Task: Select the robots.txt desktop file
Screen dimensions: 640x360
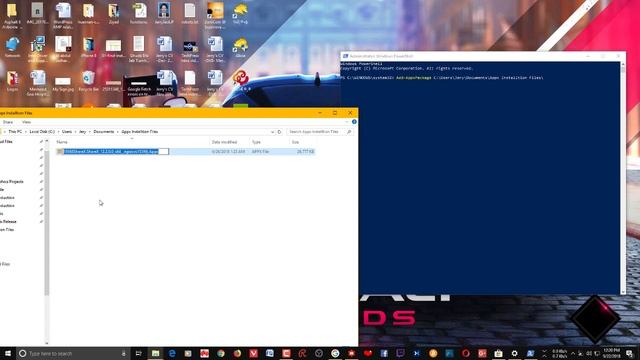Action: point(190,13)
